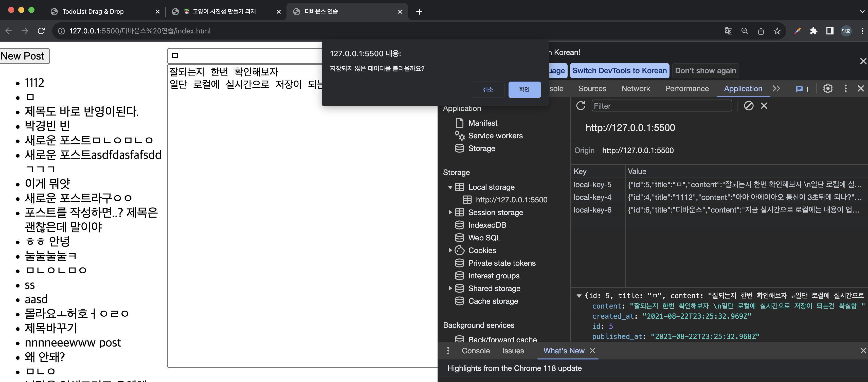Click the Chrome extensions puzzle icon

click(813, 31)
